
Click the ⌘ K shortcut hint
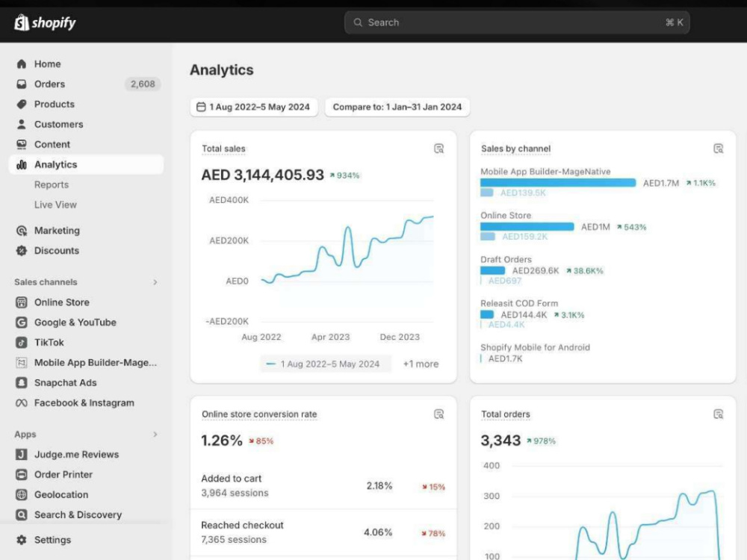pyautogui.click(x=675, y=22)
